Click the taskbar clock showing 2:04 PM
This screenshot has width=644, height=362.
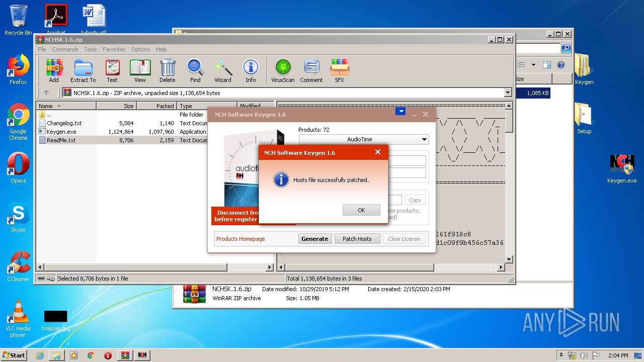point(618,355)
